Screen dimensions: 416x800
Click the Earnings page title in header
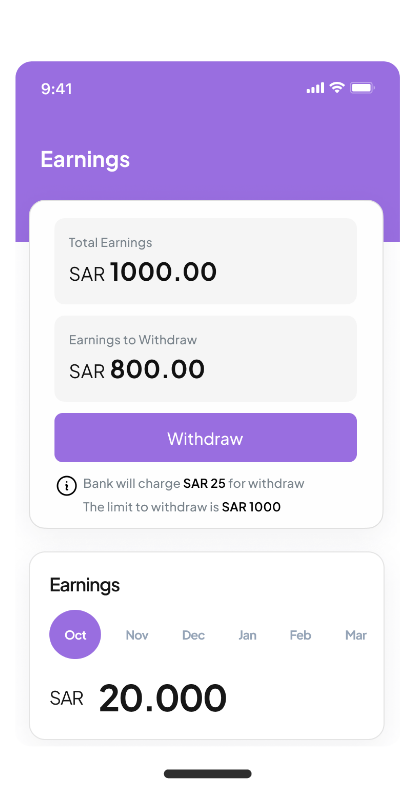(x=85, y=159)
